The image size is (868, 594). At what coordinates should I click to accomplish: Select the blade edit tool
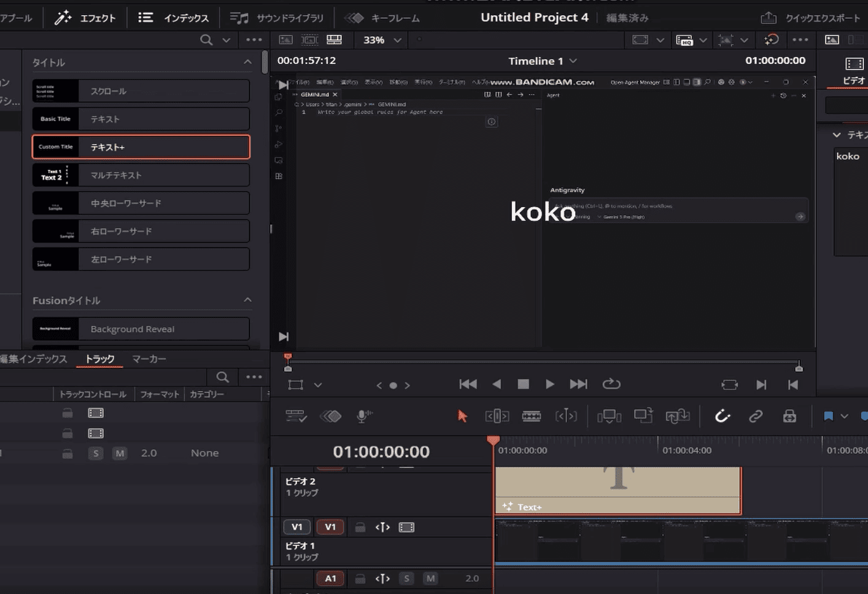click(x=531, y=416)
